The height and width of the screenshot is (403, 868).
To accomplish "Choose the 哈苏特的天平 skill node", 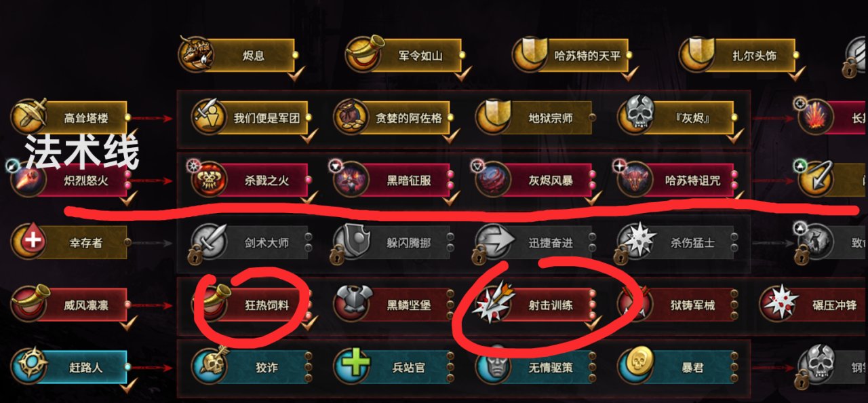I will [x=571, y=55].
